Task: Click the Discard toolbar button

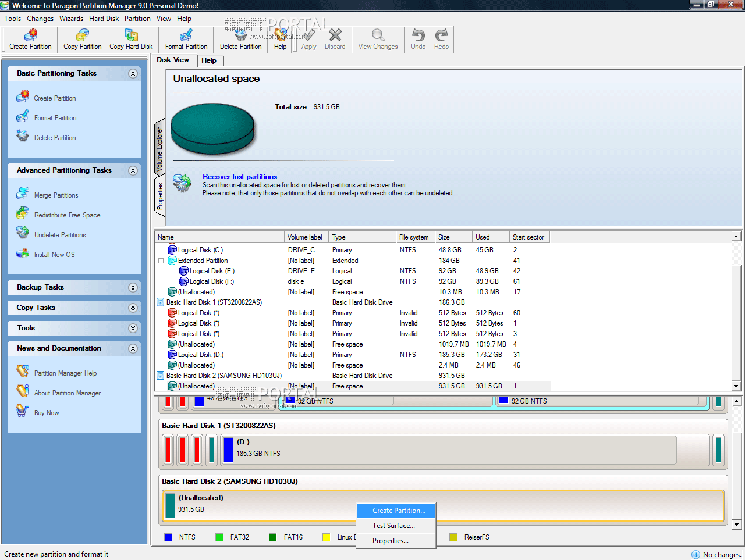Action: (x=335, y=40)
